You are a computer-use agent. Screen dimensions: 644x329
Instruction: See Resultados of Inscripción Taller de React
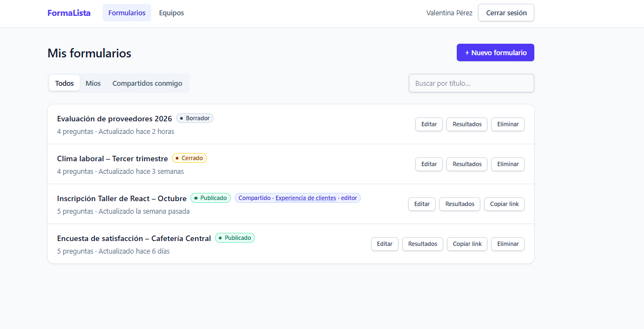pyautogui.click(x=460, y=204)
